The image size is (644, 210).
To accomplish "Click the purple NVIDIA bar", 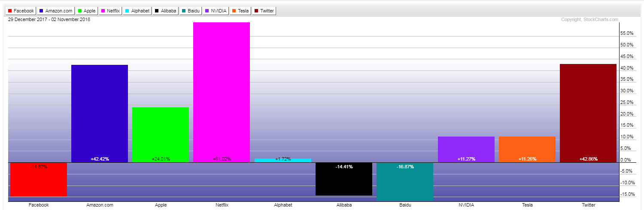I will click(x=466, y=149).
